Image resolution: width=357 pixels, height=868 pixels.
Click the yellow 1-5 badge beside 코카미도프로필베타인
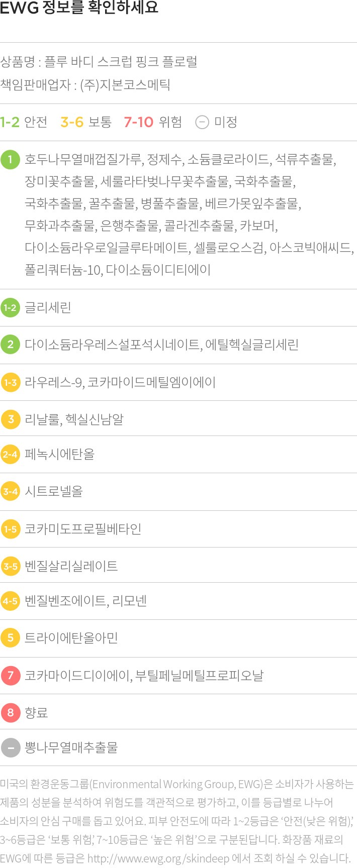10,529
